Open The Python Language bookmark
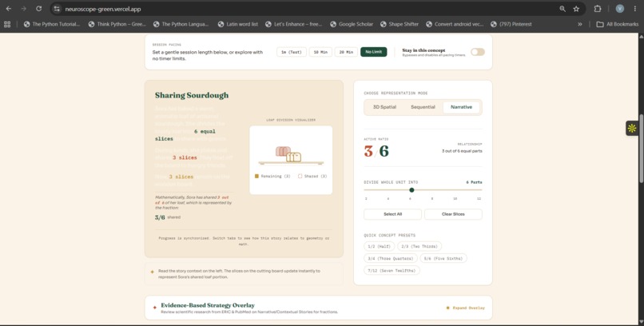Screen dimensions: 644x326 (181, 24)
